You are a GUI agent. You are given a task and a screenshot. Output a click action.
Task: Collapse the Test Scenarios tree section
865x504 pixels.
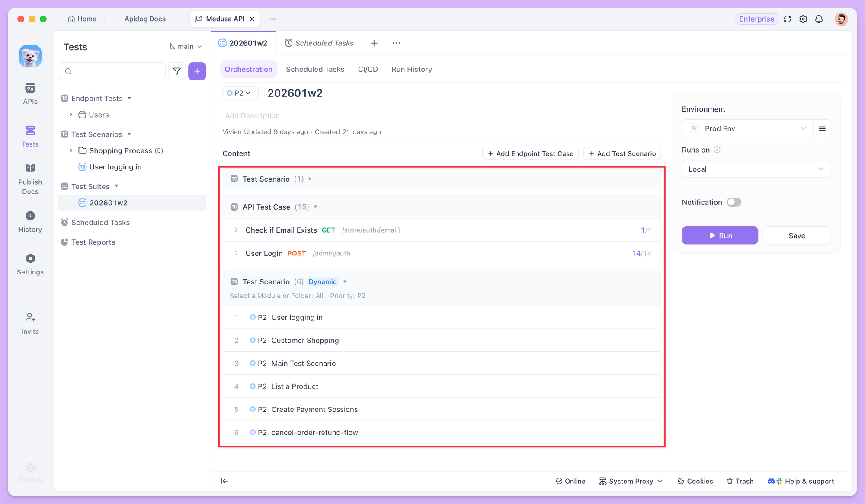pos(129,134)
